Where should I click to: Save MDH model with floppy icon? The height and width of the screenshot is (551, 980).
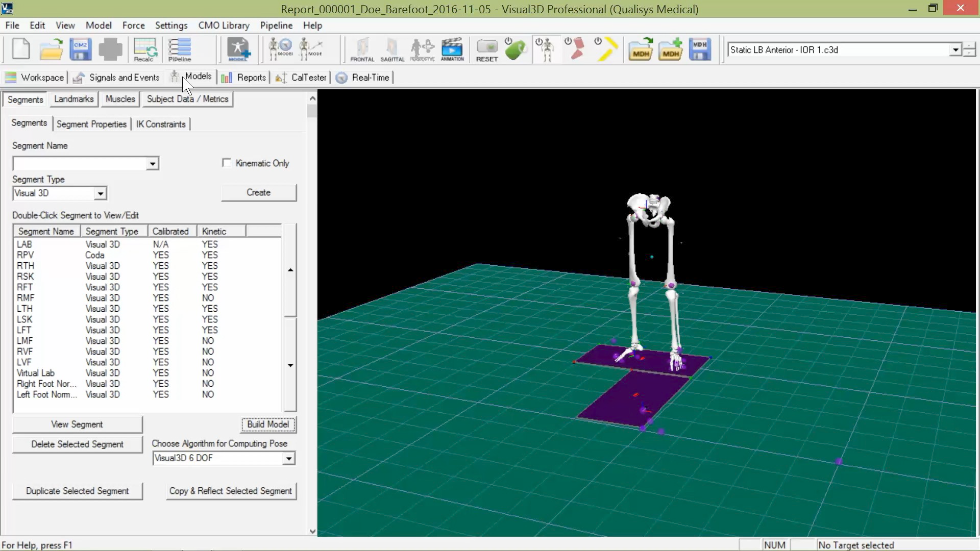pyautogui.click(x=700, y=49)
